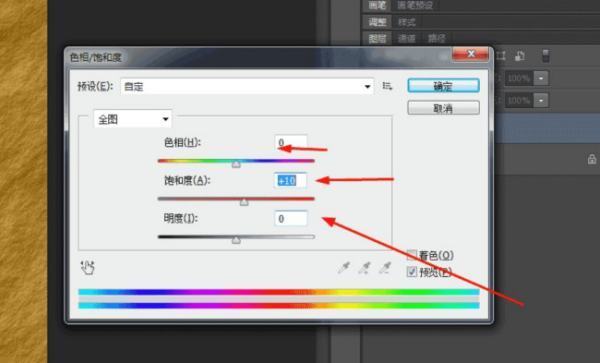Select the on-image targeted adjustment hand tool

[88, 267]
